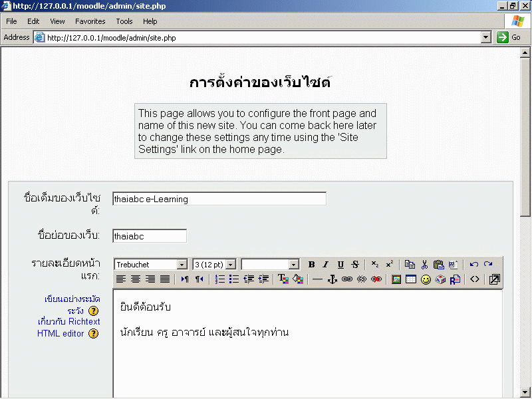Open the Favorites menu

[90, 21]
